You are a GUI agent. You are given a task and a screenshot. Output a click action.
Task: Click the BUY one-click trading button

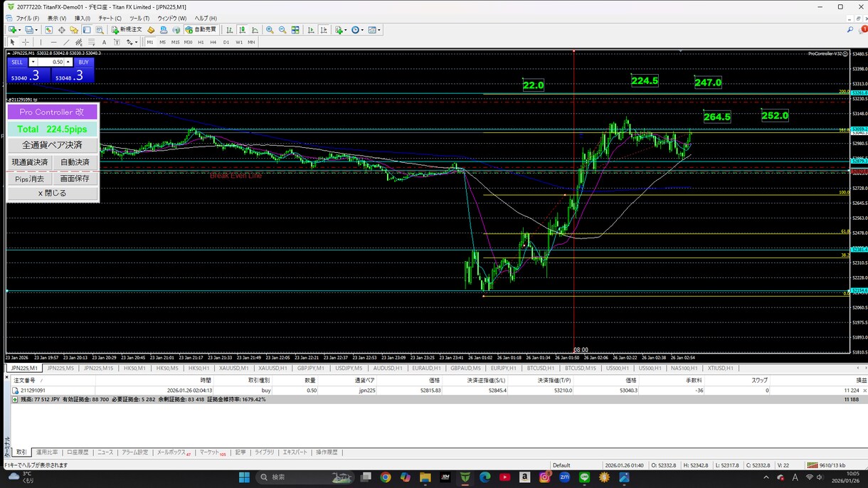(83, 62)
